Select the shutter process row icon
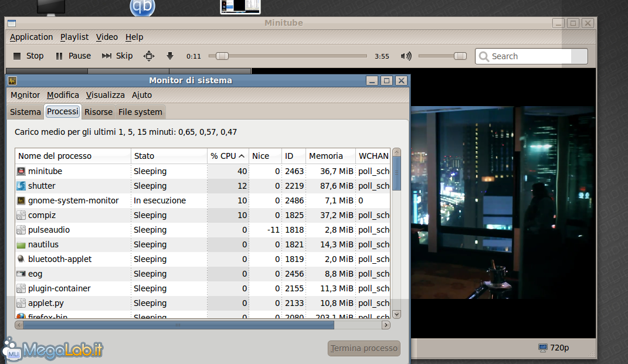628x364 pixels. coord(21,186)
